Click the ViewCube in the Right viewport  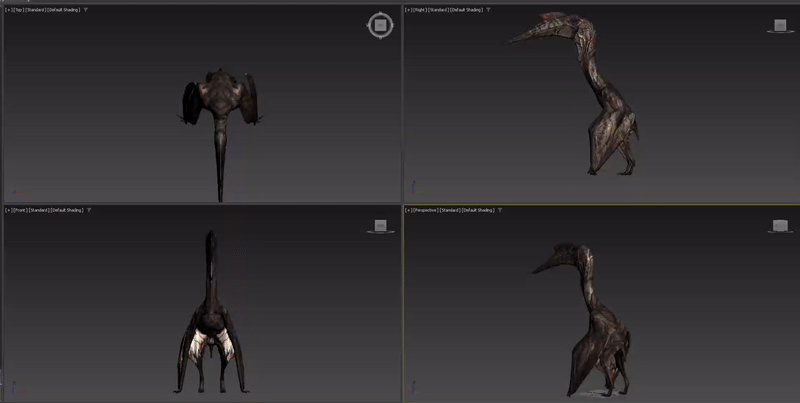coord(780,23)
